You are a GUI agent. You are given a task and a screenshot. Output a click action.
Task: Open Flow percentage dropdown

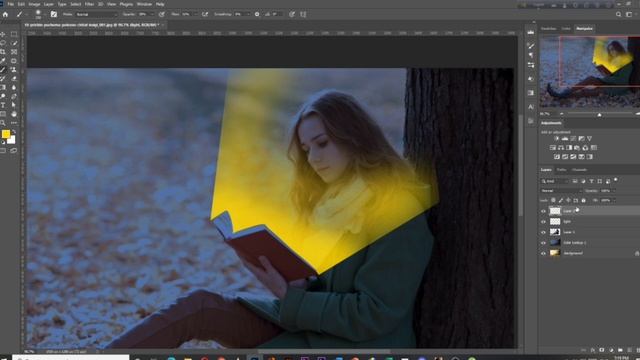tap(195, 14)
